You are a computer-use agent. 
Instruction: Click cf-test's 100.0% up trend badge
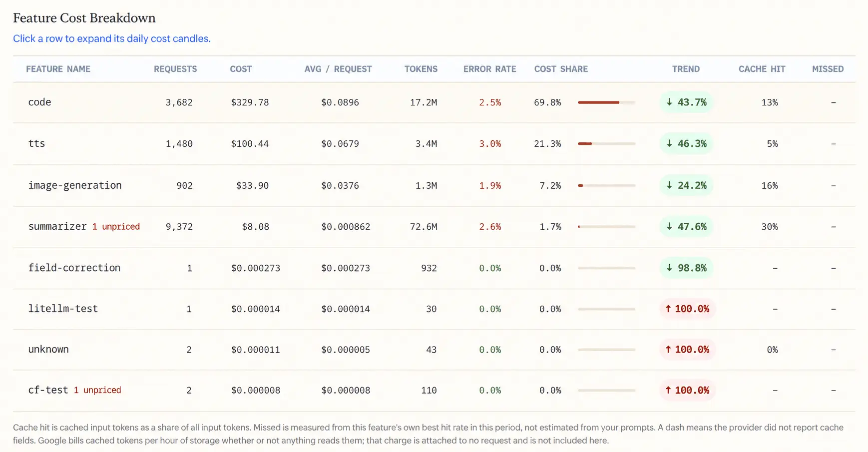687,391
